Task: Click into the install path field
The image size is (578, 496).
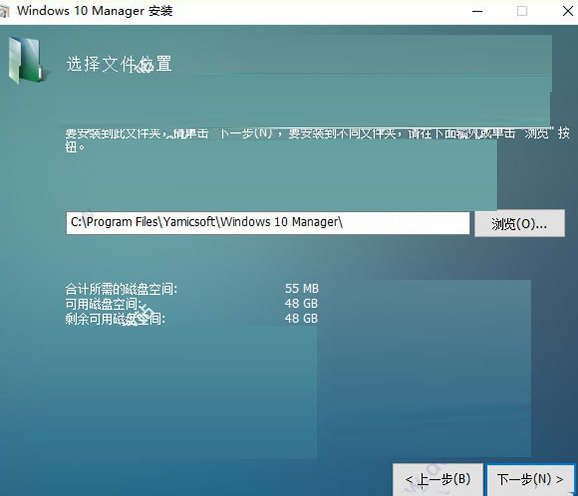Action: [268, 223]
